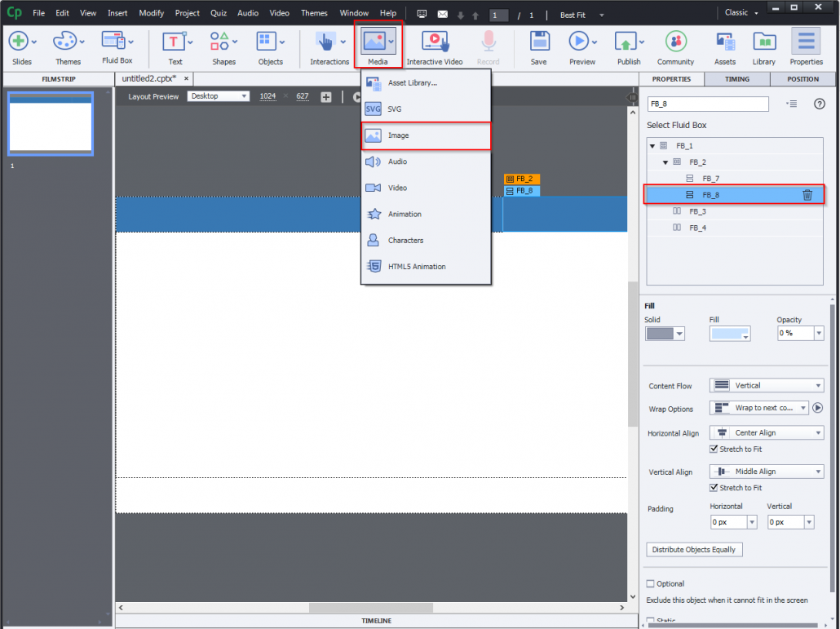Delete FB_8 using trash icon
840x629 pixels.
click(x=807, y=194)
